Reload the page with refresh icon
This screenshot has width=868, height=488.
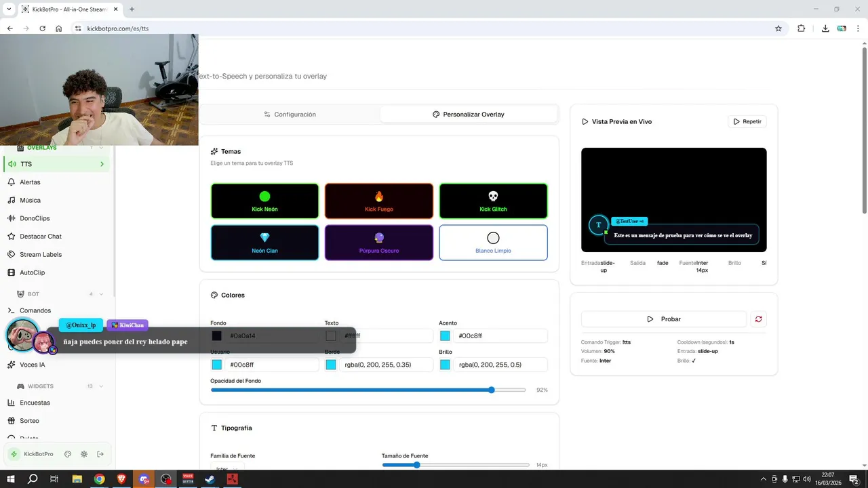click(42, 28)
